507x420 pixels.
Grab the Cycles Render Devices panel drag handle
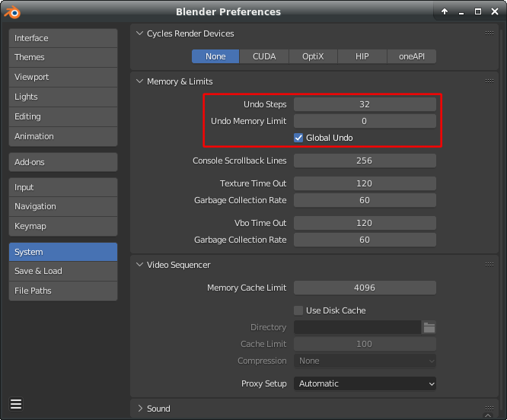point(489,33)
